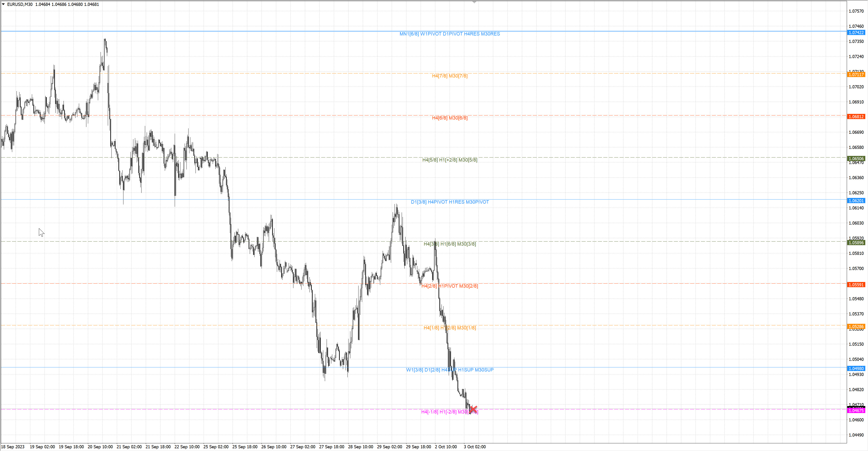Click the orange 1.07117 price tag
Viewport: 868px width, 451px height.
coord(856,74)
